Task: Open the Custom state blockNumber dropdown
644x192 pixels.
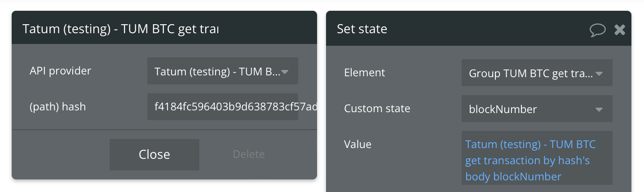Action: [x=537, y=109]
